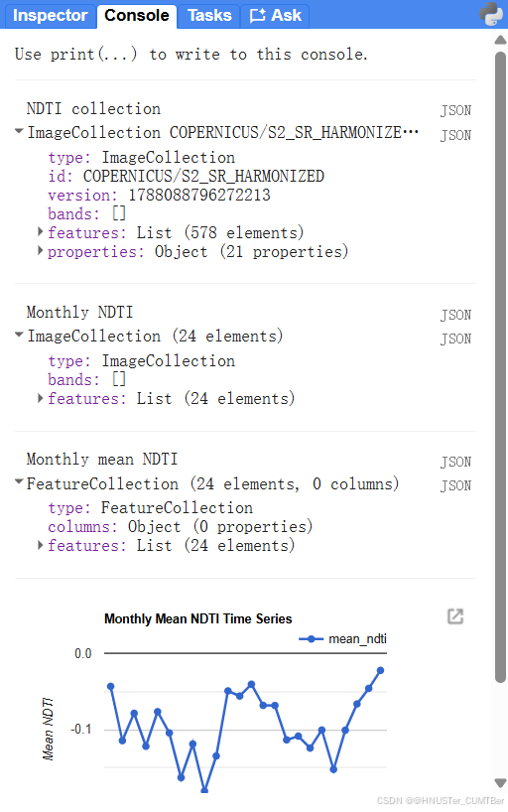This screenshot has width=508, height=812.
Task: Click the mean_ndti legend entry
Action: tap(343, 639)
